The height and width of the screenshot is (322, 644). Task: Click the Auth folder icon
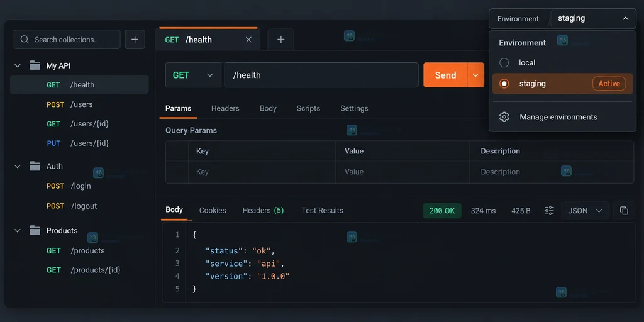35,166
